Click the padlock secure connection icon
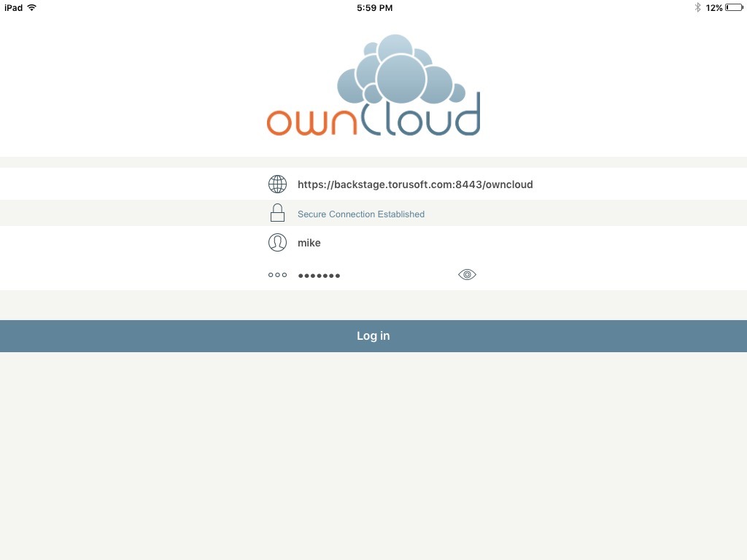The width and height of the screenshot is (747, 560). [x=277, y=213]
